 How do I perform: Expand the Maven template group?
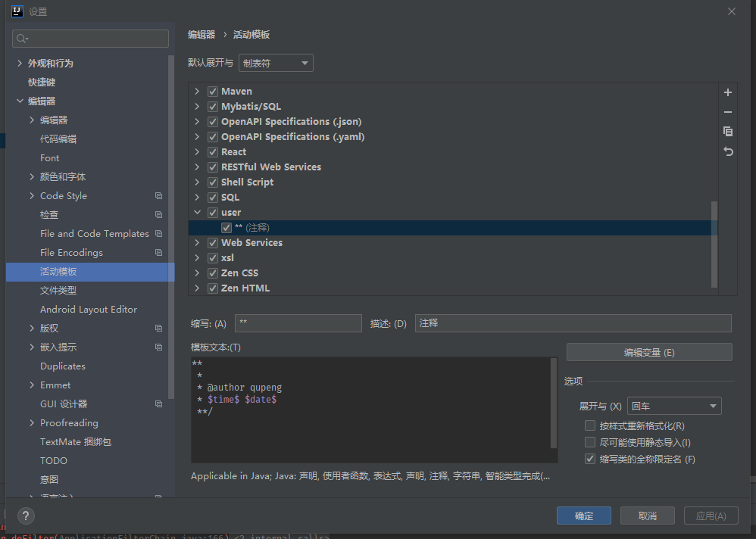pos(197,91)
